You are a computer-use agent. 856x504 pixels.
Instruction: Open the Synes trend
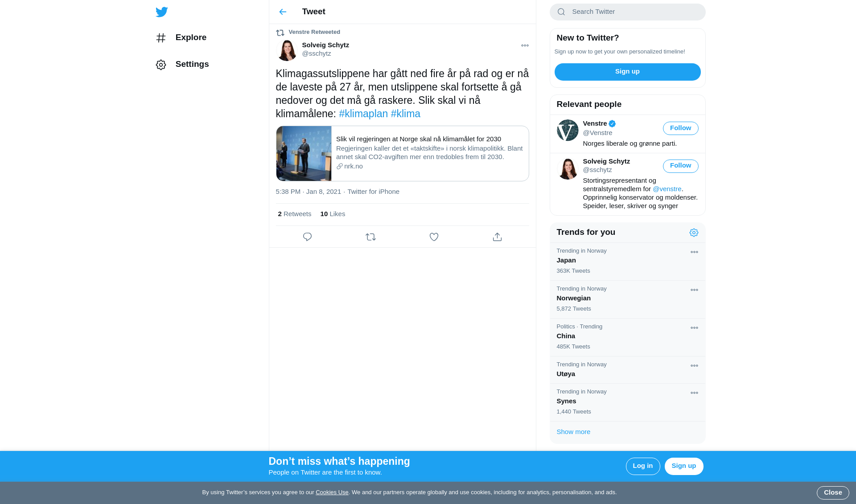[x=627, y=402]
